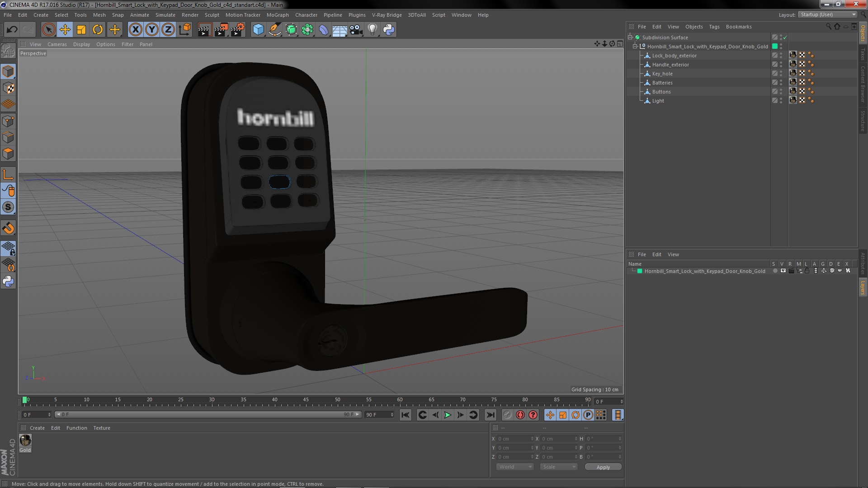Open the Scale mode dropdown
The image size is (868, 488).
click(559, 467)
